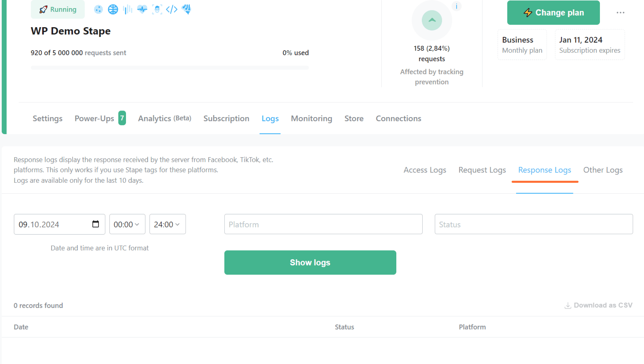644x364 pixels.
Task: Click 'Date and time are in UTC format' note
Action: (100, 248)
